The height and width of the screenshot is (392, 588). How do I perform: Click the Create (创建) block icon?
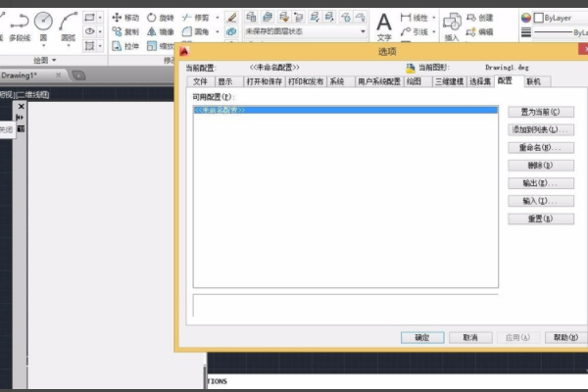479,18
